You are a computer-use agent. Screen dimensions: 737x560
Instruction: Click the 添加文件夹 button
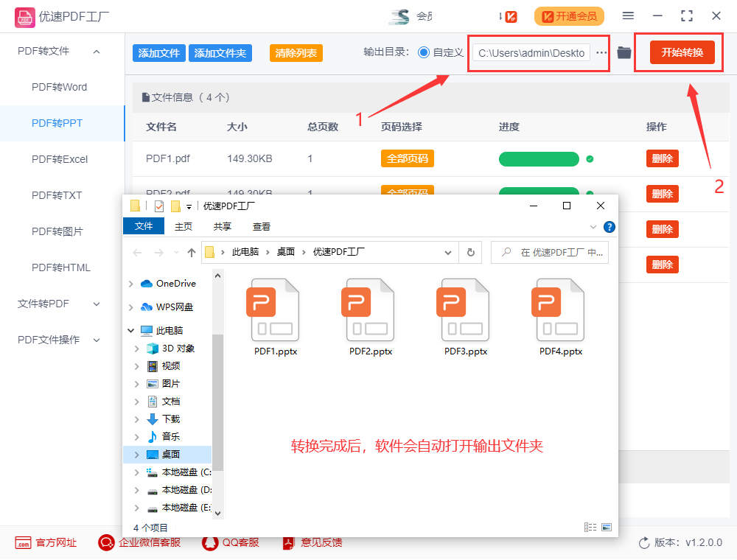pyautogui.click(x=220, y=53)
